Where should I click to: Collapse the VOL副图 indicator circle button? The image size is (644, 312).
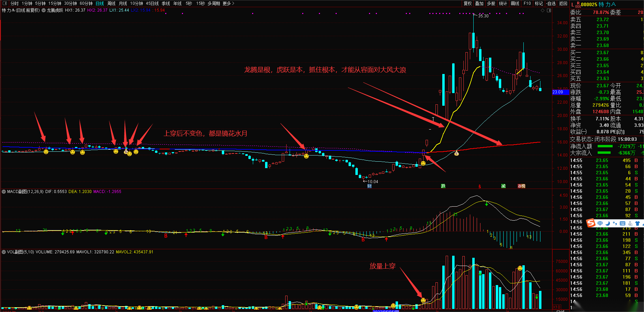(4, 252)
